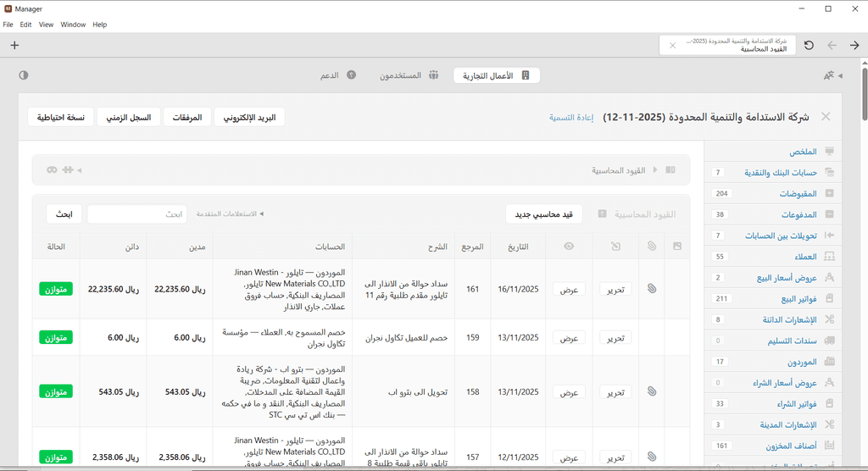868x471 pixels.
Task: Click تحرير for entry 159
Action: (x=615, y=337)
